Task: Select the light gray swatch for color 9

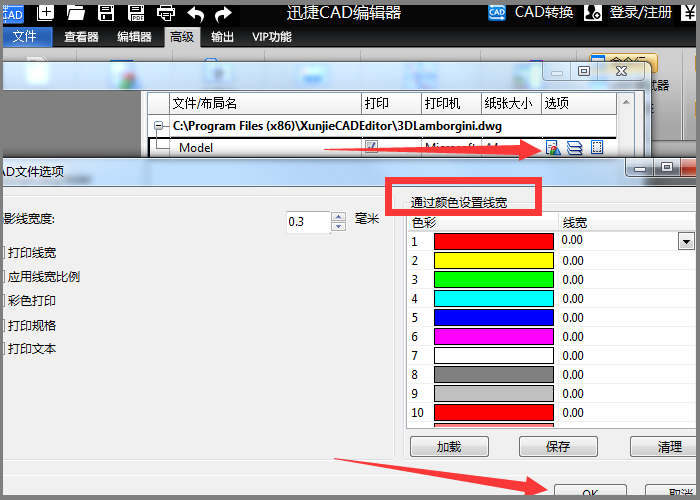Action: pos(494,393)
